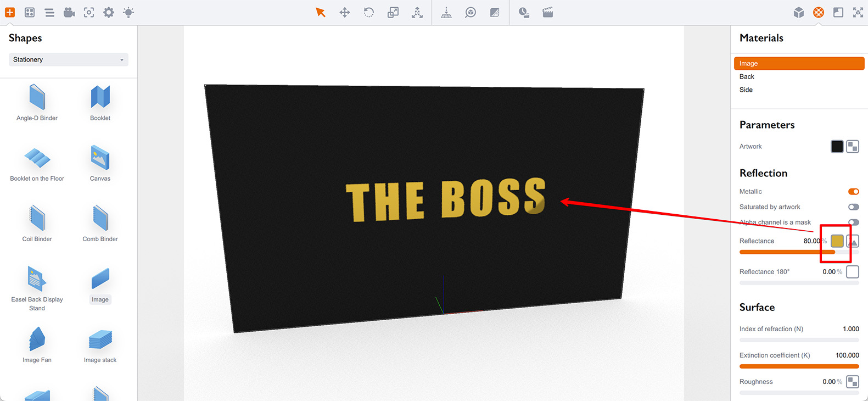Click the clapperboard animation icon
Viewport: 868px width, 401px height.
click(x=548, y=12)
